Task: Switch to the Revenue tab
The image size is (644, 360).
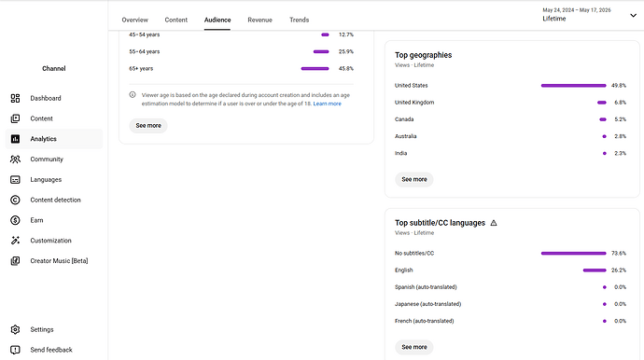Action: point(259,20)
